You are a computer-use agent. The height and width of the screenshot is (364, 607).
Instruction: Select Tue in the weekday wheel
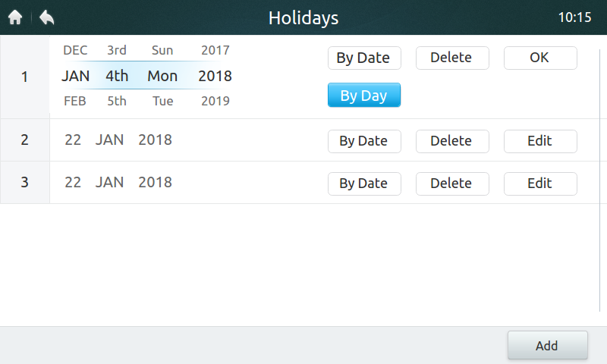(162, 101)
